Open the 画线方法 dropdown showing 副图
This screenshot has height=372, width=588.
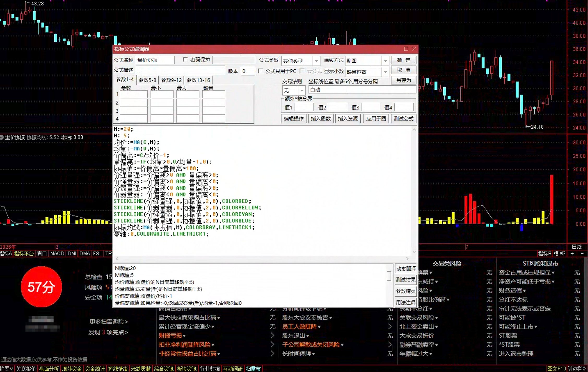coord(385,61)
